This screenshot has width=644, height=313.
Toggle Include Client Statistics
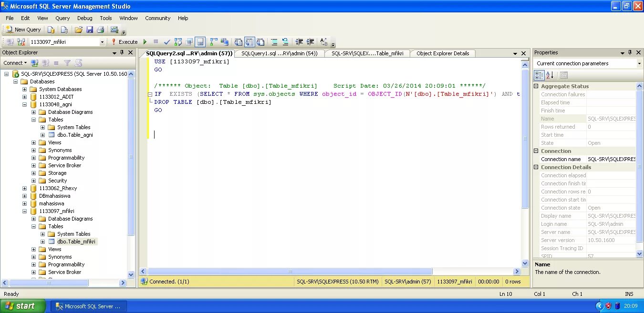[x=224, y=42]
